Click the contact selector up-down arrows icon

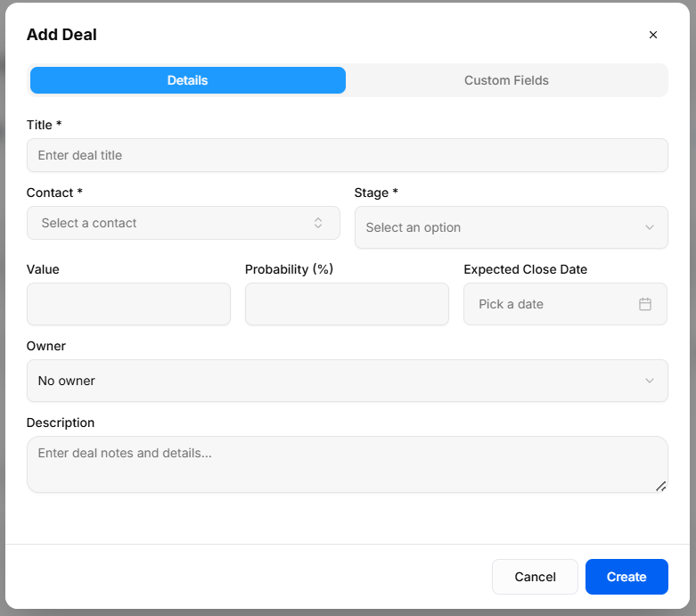pyautogui.click(x=318, y=223)
